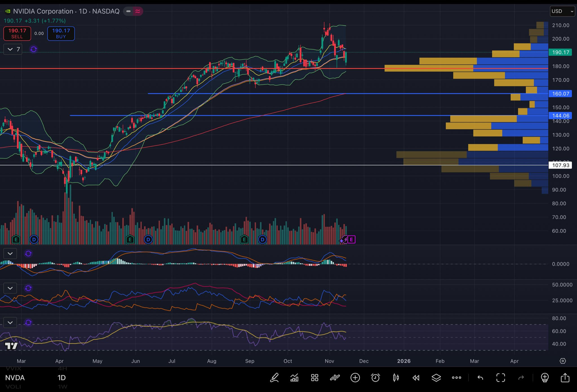
Task: Create a price alert with clock icon
Action: click(375, 378)
